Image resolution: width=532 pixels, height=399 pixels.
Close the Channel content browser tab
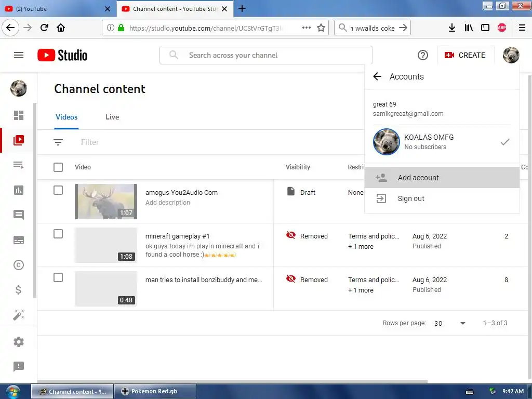pos(224,9)
